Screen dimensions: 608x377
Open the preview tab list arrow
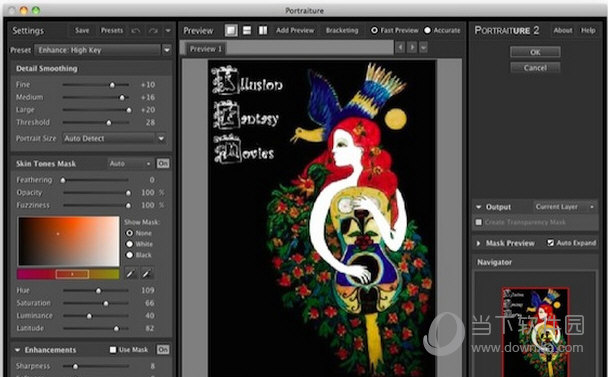[x=423, y=48]
